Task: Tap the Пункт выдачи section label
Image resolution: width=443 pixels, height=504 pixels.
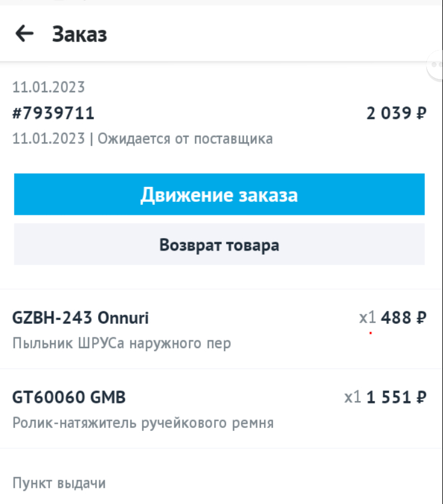Action: point(59,483)
